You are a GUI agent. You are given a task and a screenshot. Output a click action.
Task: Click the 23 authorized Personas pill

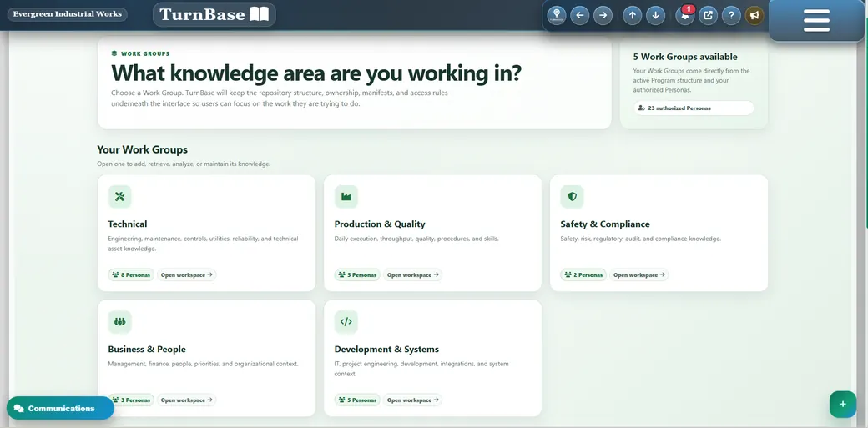pyautogui.click(x=694, y=108)
